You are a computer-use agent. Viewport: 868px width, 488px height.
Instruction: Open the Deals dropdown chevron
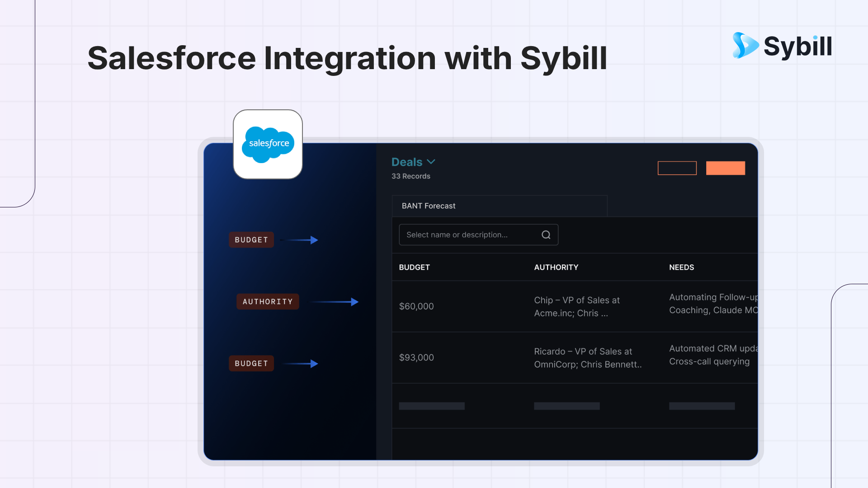(x=431, y=162)
